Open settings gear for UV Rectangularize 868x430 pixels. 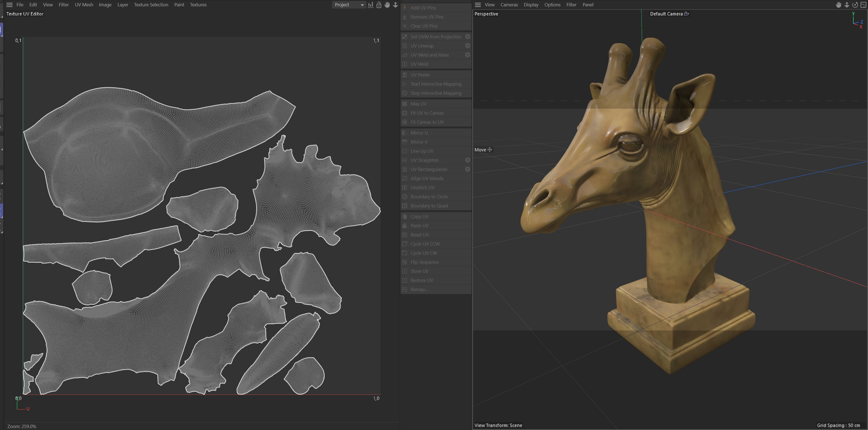467,169
